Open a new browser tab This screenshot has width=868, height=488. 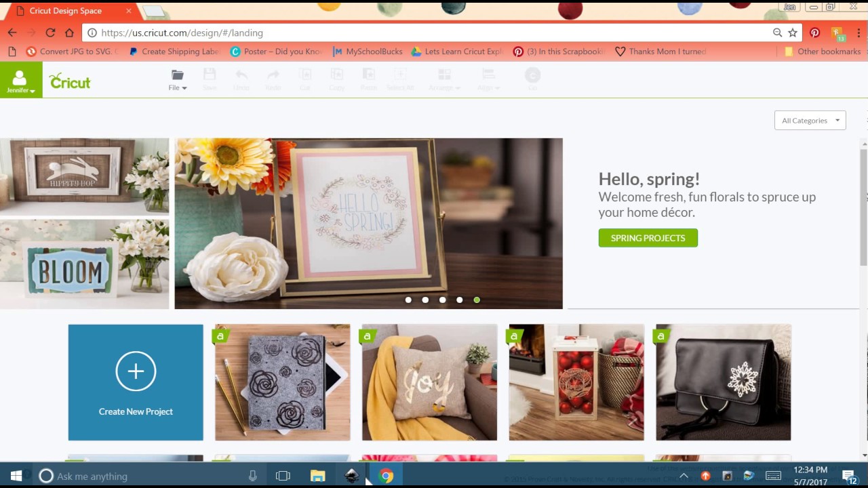coord(155,12)
